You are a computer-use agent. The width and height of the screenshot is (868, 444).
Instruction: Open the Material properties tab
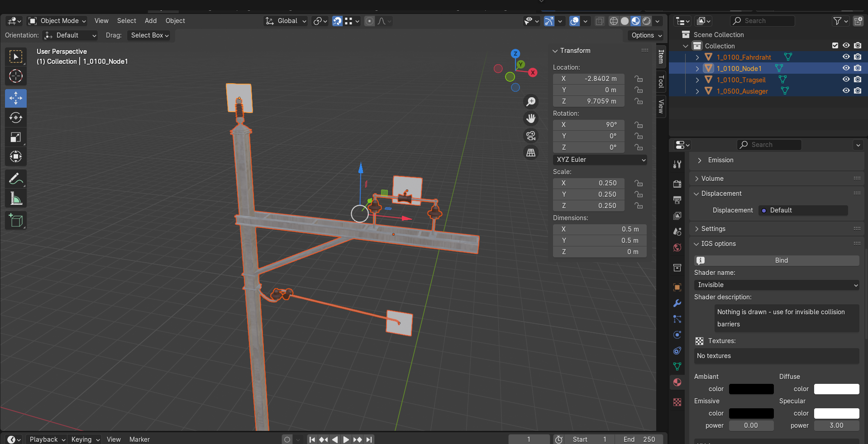pos(677,383)
